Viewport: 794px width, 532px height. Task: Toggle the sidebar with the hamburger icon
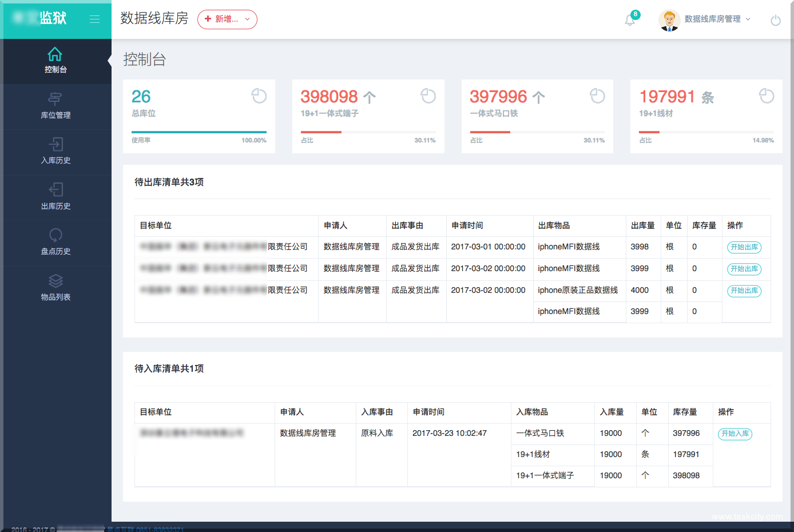[x=94, y=18]
